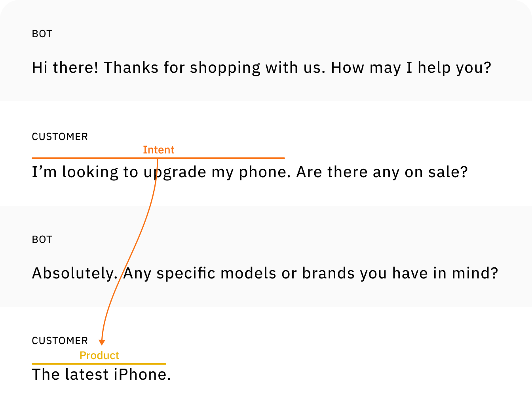
Task: Click the second CUSTOMER speaker label
Action: coord(60,341)
